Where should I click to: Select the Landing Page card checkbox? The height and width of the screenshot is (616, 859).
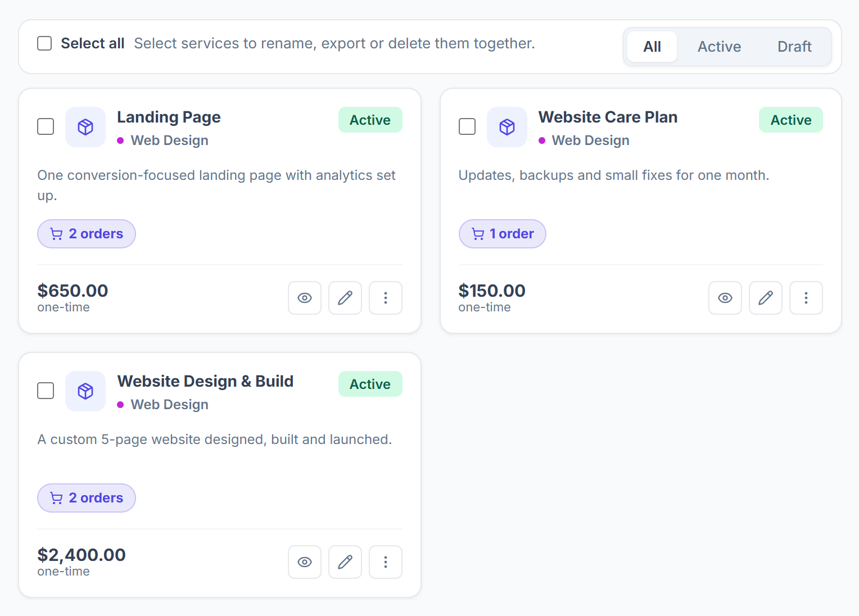(46, 126)
